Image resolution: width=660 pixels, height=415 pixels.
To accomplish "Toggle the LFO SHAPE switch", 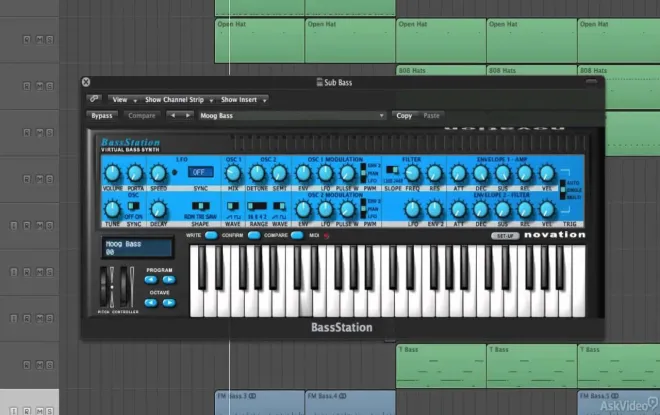I will pyautogui.click(x=200, y=206).
